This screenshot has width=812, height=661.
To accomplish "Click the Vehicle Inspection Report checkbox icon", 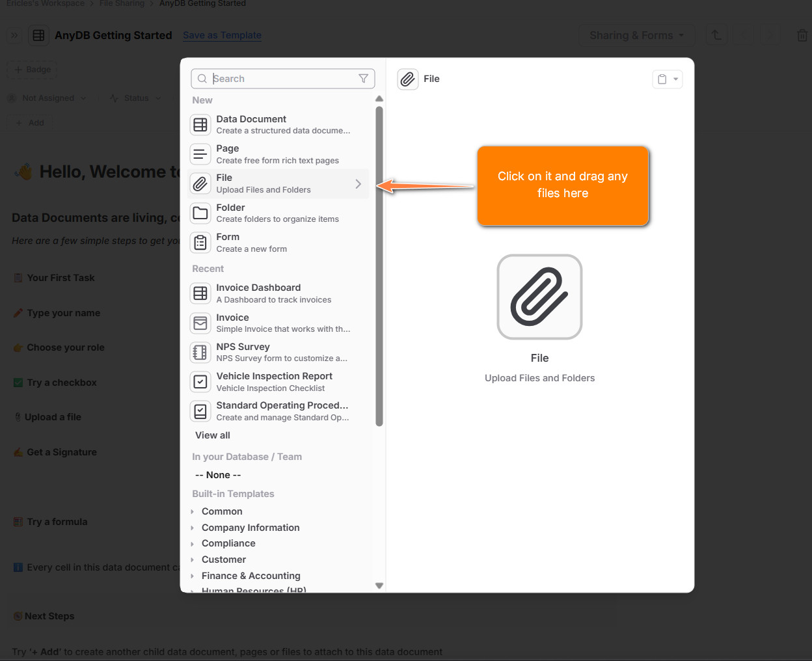I will tap(200, 381).
